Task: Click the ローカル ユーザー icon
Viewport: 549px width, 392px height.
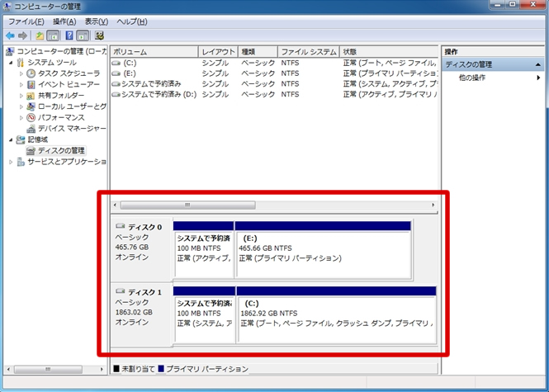Action: click(31, 106)
